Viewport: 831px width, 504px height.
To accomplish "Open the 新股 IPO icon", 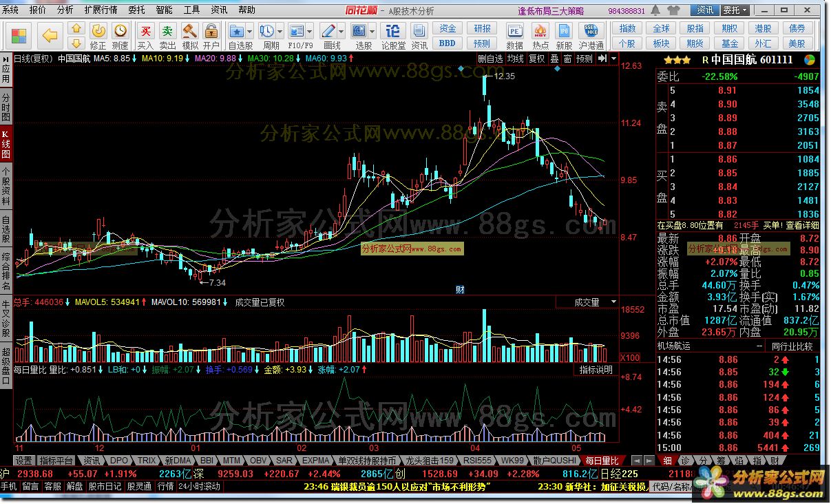I will (x=565, y=36).
